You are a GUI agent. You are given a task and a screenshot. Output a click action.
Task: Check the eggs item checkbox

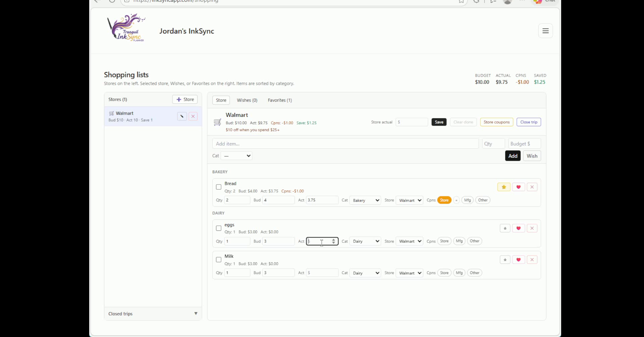coord(219,228)
